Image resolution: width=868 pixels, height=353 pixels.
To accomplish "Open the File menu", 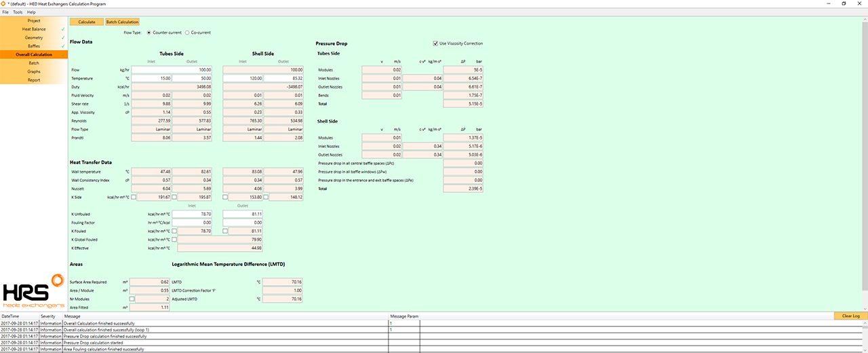I will (5, 12).
